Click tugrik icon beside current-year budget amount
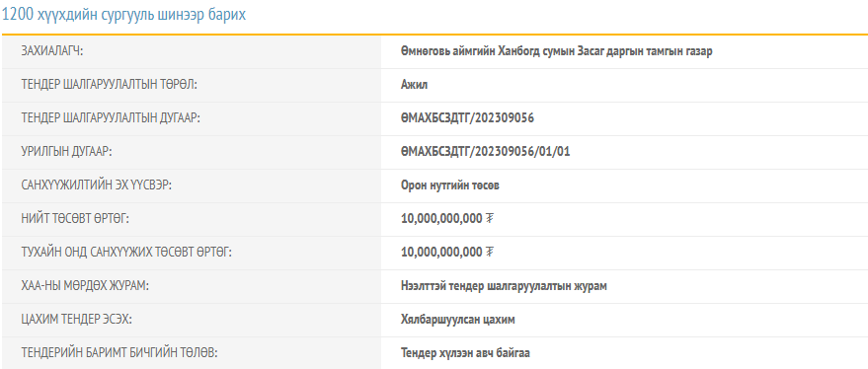The image size is (868, 369). 490,253
